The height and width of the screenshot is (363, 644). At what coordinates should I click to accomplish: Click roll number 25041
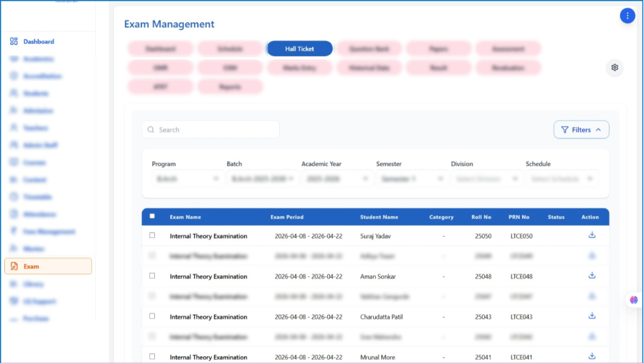click(483, 358)
